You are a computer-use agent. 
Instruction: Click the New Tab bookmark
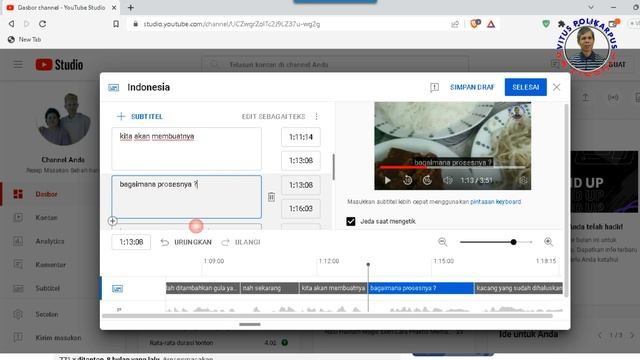[24, 40]
